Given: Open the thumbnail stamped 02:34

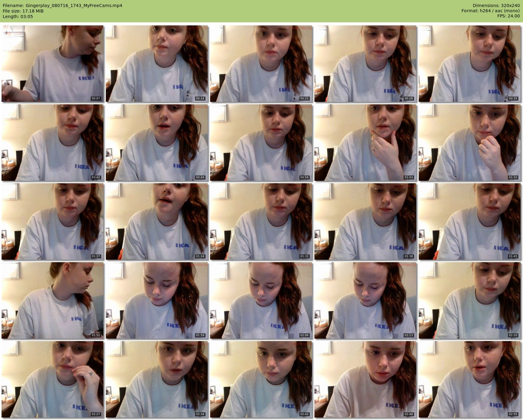Looking at the screenshot, I should pyautogui.click(x=157, y=379).
